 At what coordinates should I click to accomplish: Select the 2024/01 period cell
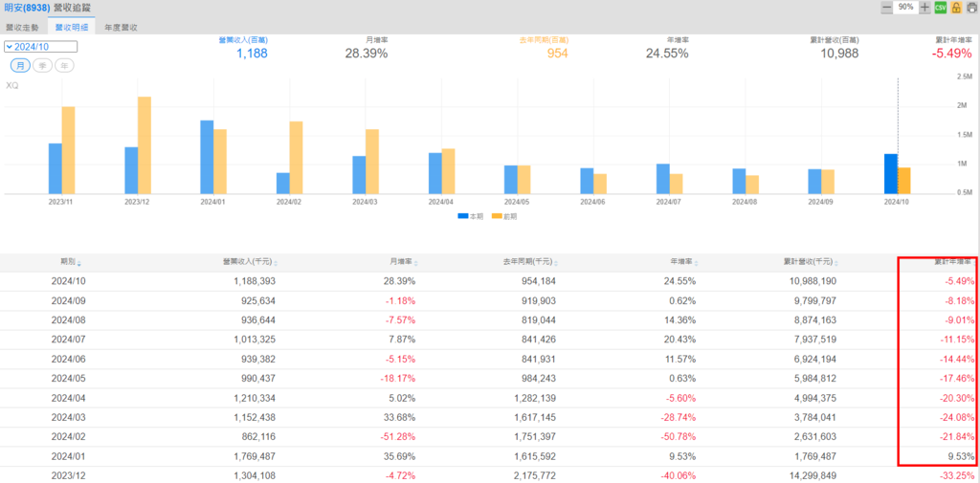(68, 456)
